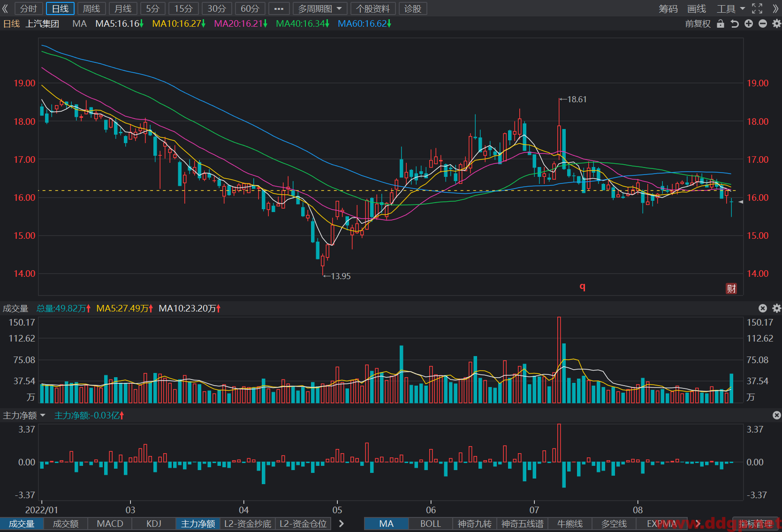Select the 成交额 turnover indicator tab
782x532 pixels.
coord(66,524)
